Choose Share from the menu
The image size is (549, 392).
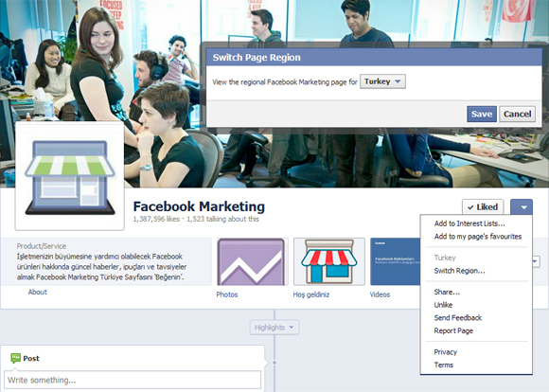click(447, 292)
